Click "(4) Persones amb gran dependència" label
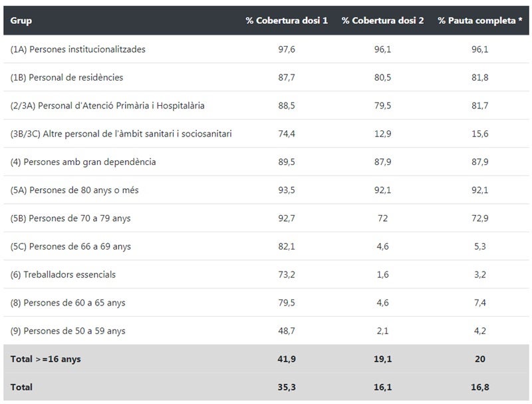 83,162
